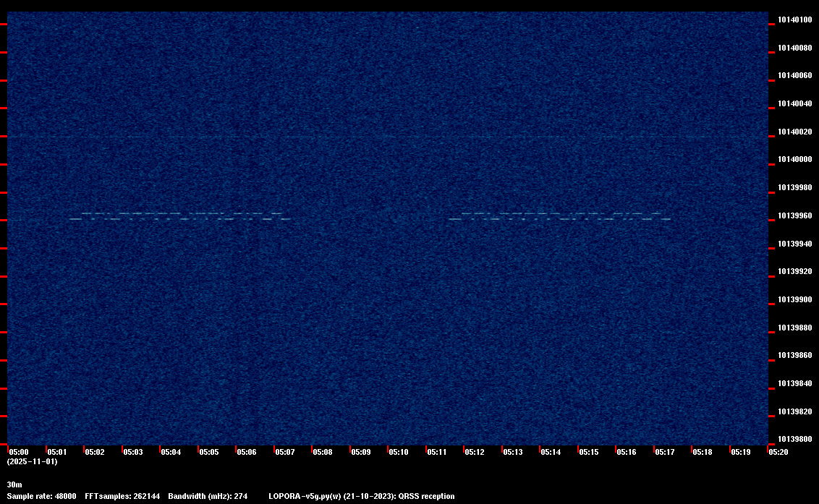Click the 05:04 time label
Screen dimensions: 819x504
point(171,452)
